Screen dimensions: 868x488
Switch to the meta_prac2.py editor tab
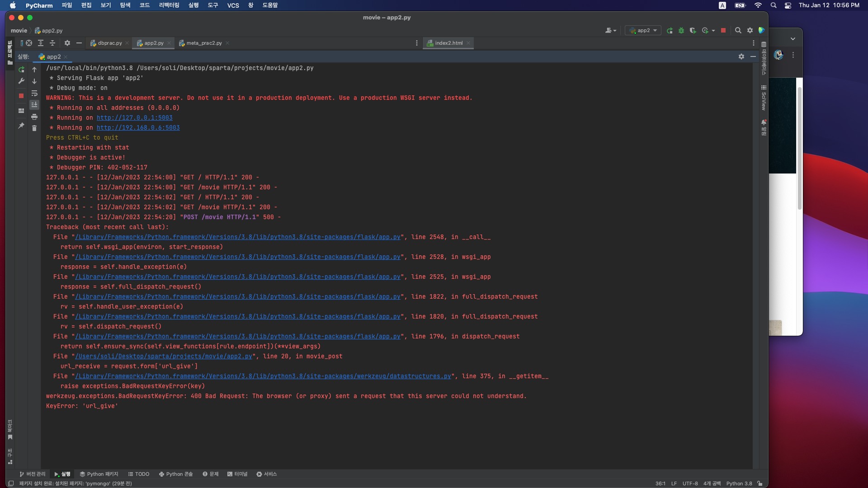click(x=204, y=43)
